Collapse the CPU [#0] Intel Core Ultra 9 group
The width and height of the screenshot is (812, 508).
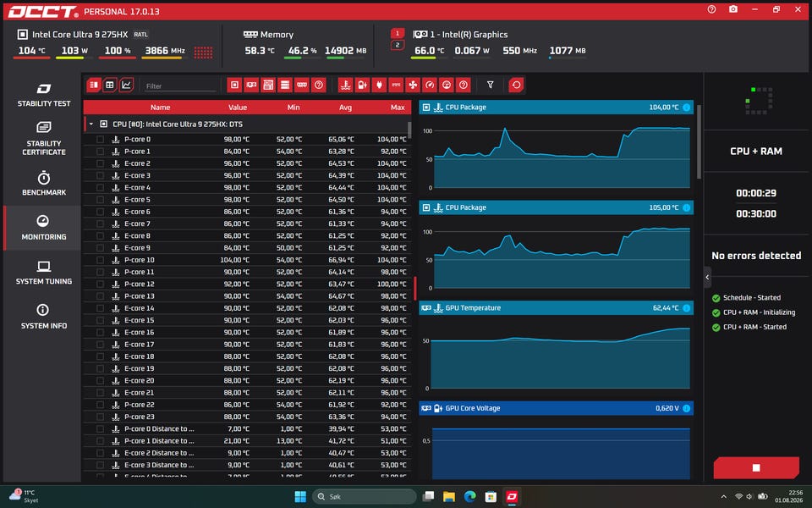[91, 124]
